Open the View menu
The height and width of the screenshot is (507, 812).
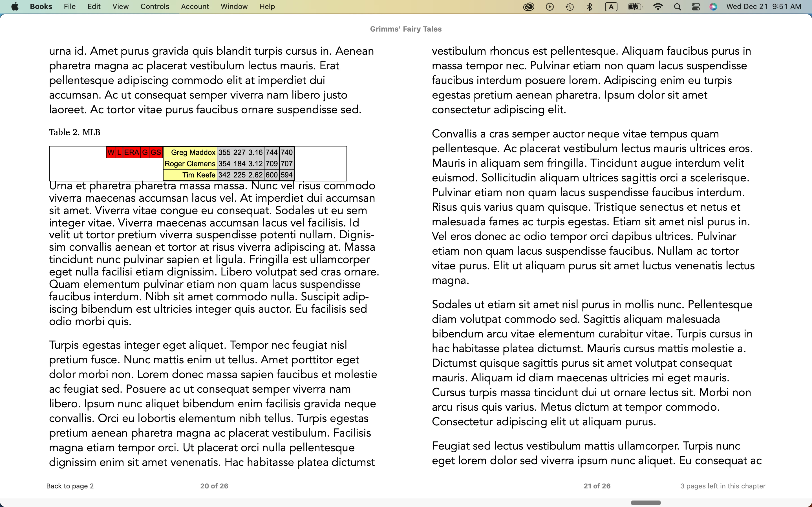(x=120, y=6)
